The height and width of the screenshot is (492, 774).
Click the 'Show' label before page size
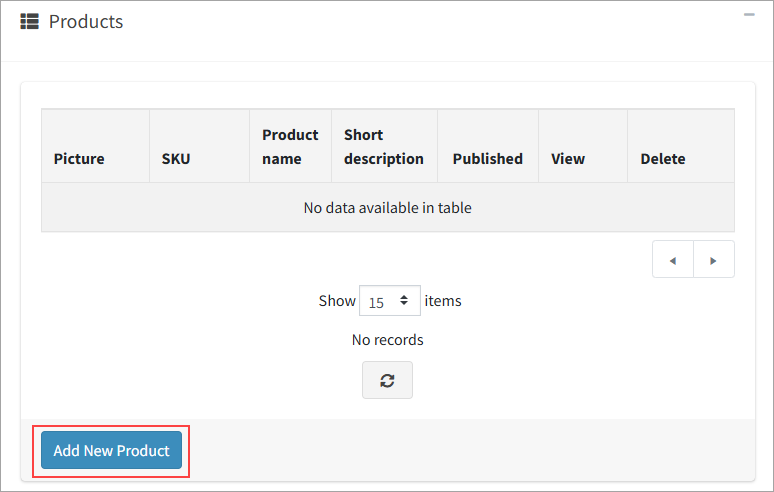tap(337, 300)
